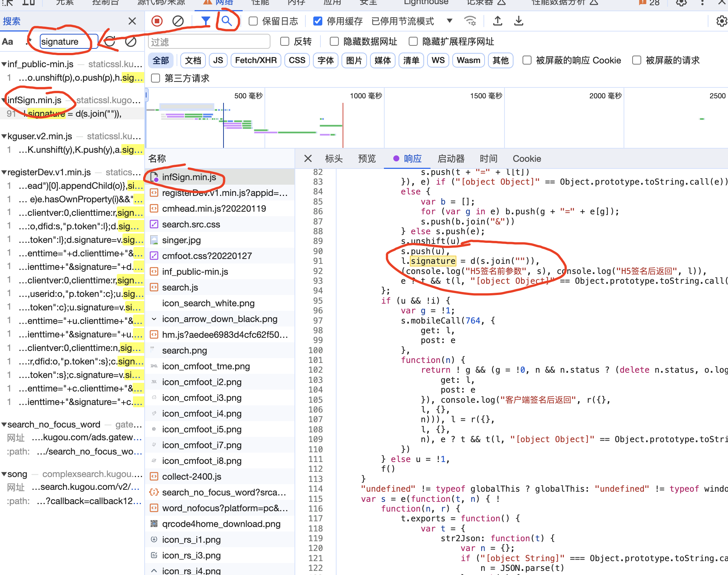728x575 pixels.
Task: Close the request details pane
Action: click(x=308, y=159)
